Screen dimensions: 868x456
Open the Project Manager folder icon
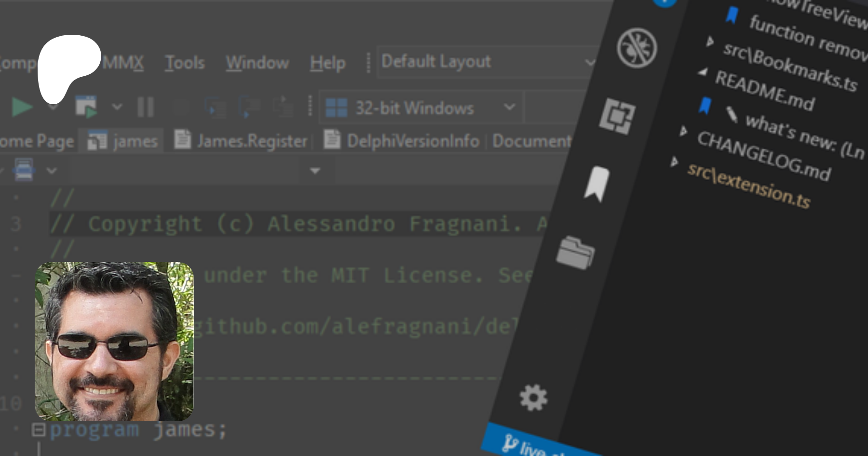click(575, 252)
